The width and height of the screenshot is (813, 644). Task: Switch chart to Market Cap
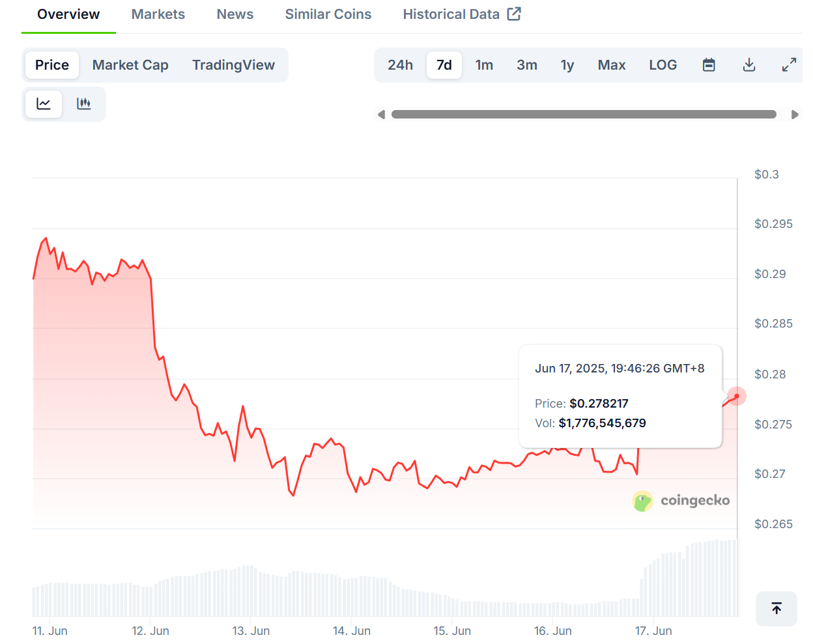[130, 65]
